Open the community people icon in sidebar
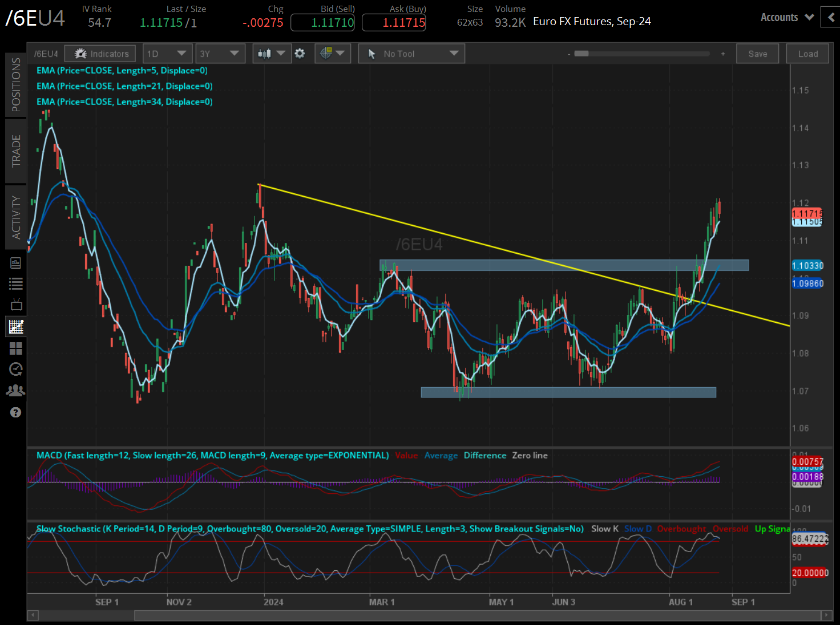 [x=15, y=391]
